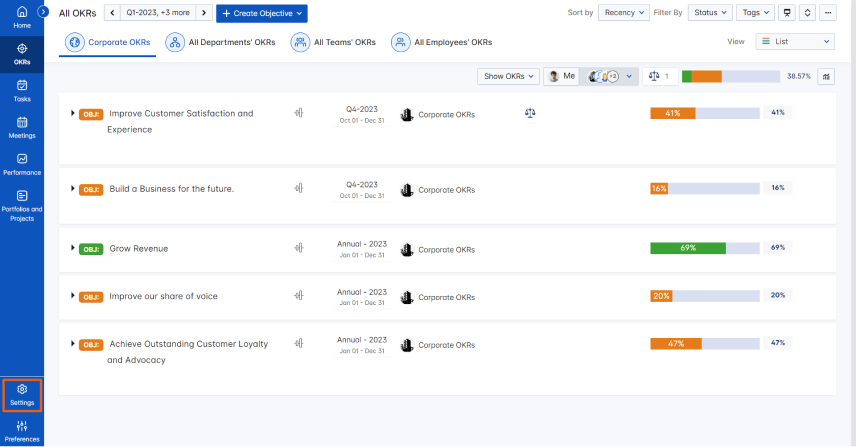
Task: Open the Show OKRs dropdown
Action: pyautogui.click(x=508, y=76)
